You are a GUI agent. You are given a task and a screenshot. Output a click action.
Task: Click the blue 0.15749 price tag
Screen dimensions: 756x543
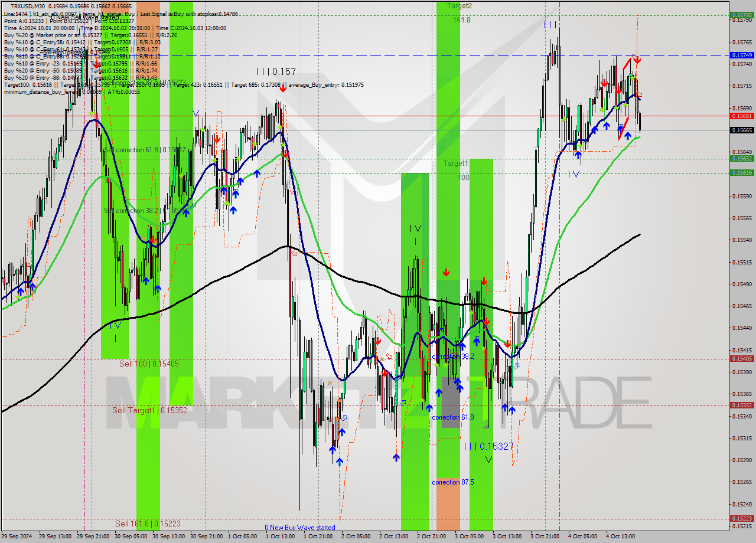(x=742, y=55)
